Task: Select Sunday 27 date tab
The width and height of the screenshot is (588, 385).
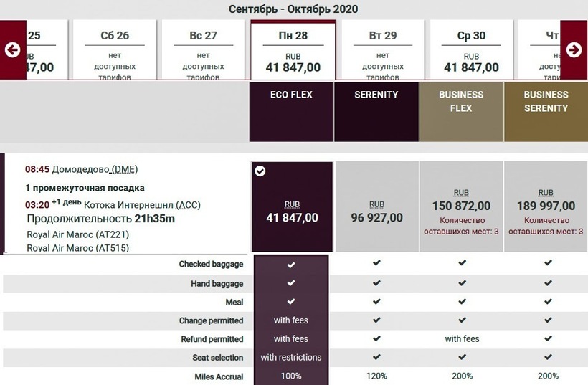Action: 203,50
